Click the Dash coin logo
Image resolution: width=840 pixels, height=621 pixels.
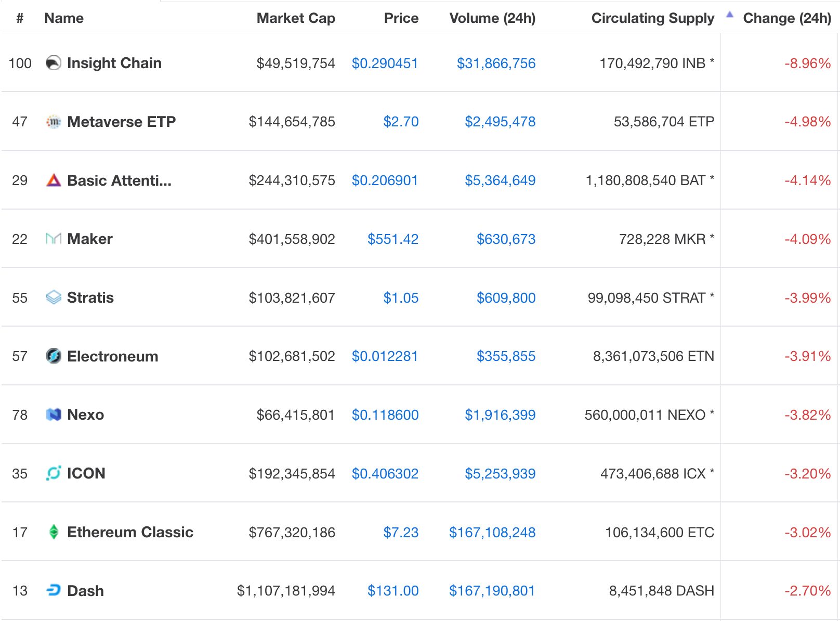(x=54, y=590)
